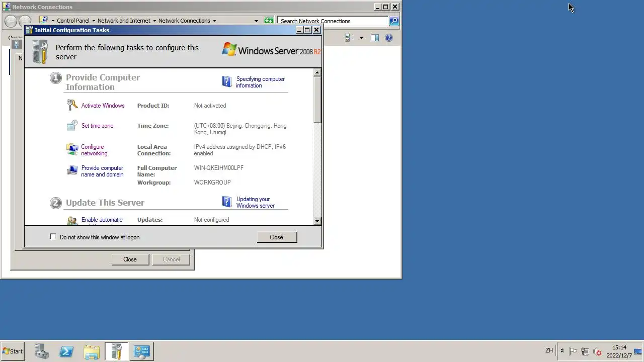644x362 pixels.
Task: Click the Specifying computer information help icon
Action: (x=227, y=81)
